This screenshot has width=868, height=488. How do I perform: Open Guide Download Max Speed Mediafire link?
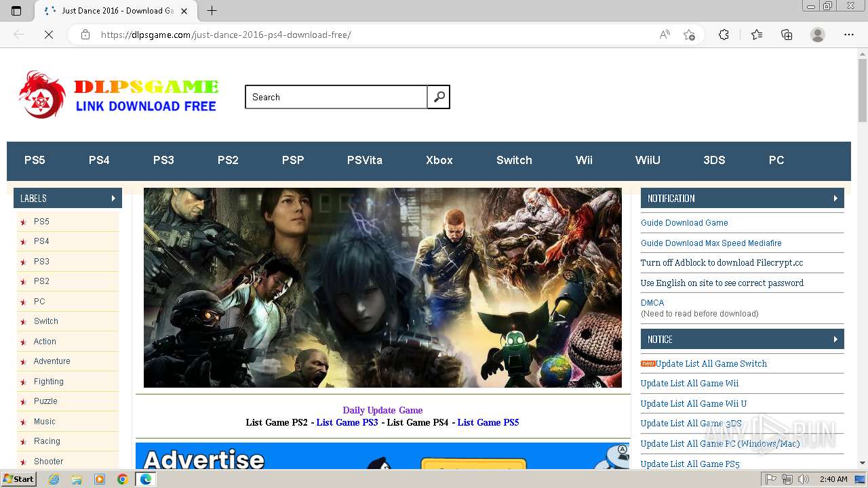[711, 243]
